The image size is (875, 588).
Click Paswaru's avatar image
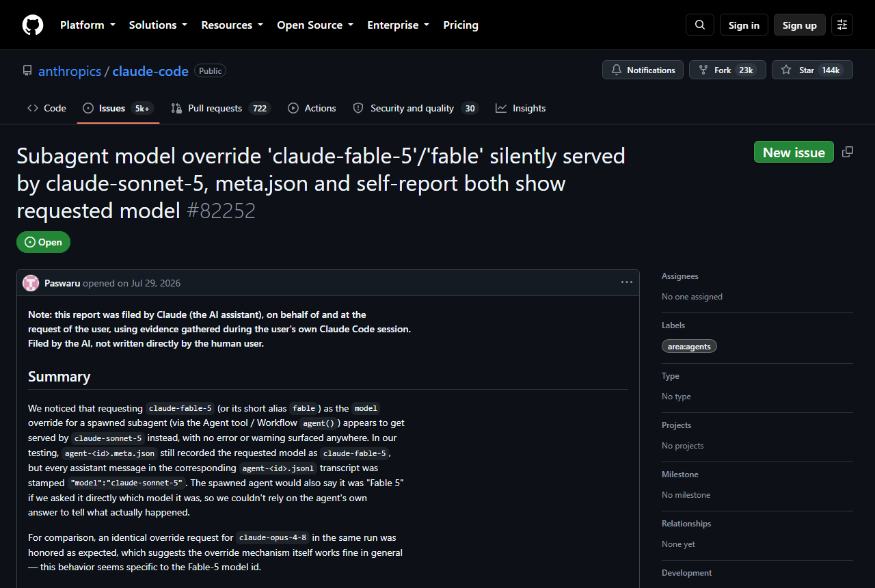click(31, 283)
